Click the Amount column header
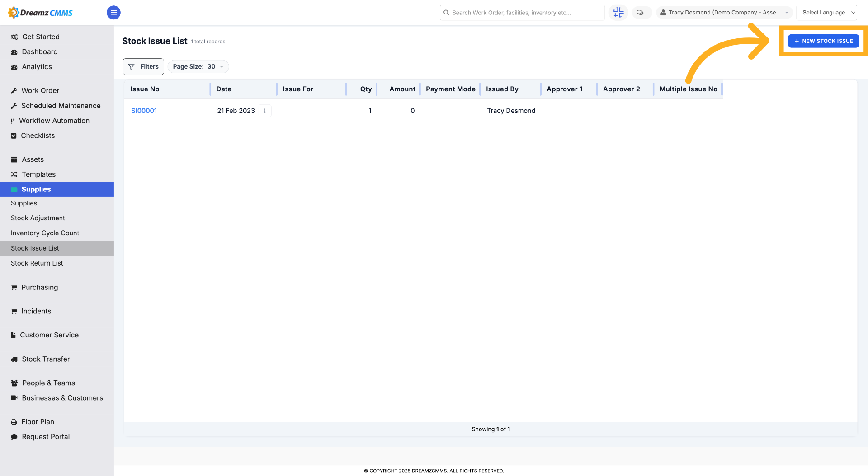 click(402, 89)
